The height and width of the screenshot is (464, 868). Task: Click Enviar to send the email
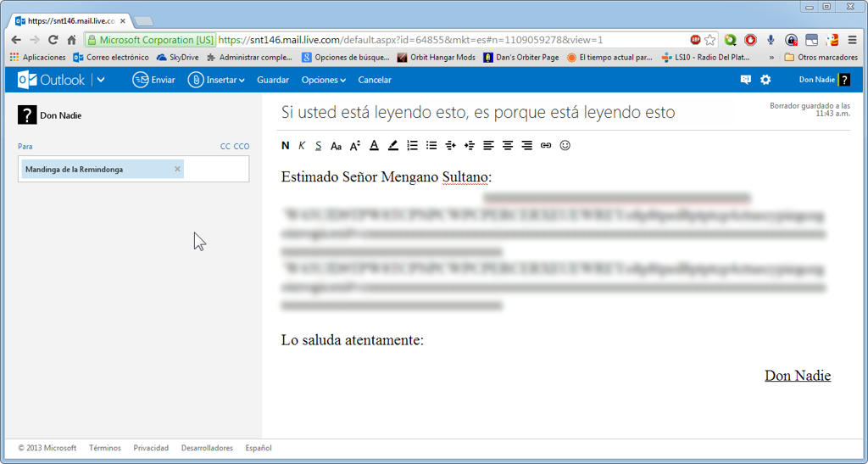click(153, 80)
